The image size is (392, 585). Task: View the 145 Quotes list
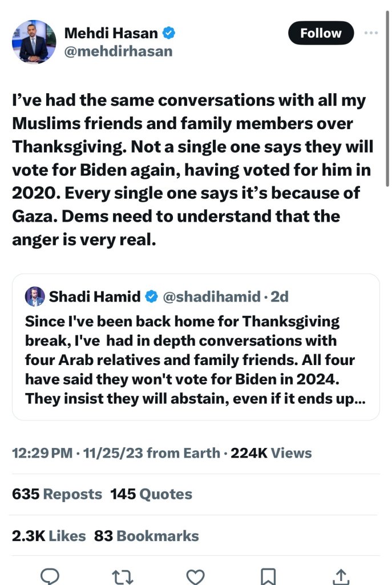tap(151, 494)
